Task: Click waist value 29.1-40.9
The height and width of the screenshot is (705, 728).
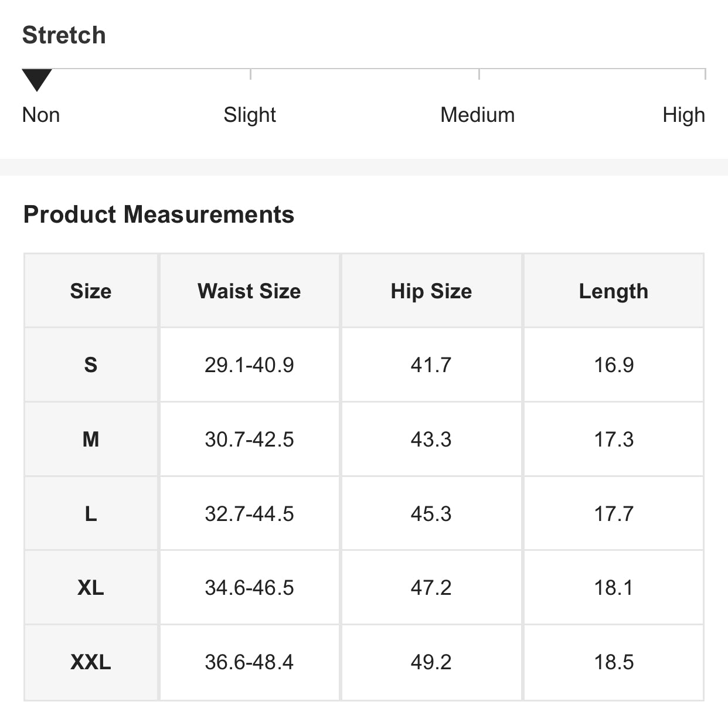Action: [249, 365]
